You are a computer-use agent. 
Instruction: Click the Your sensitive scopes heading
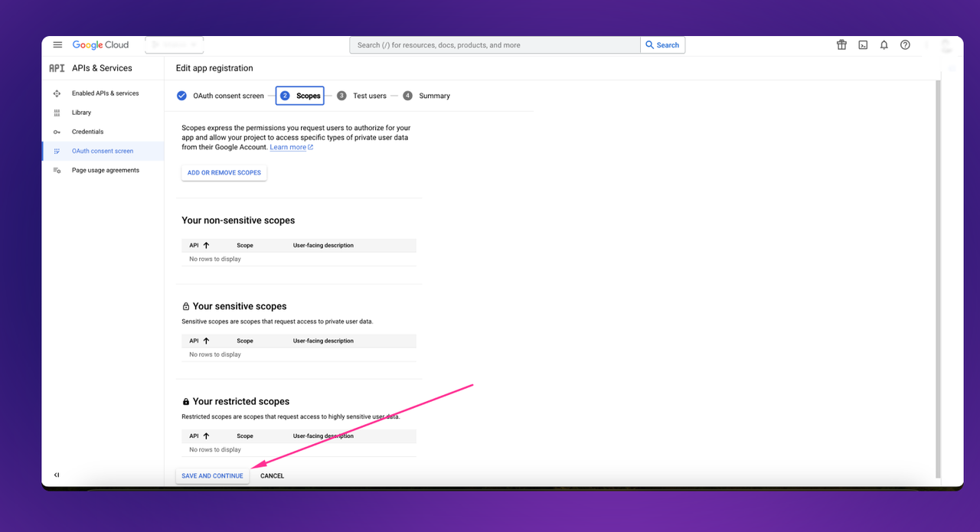240,306
